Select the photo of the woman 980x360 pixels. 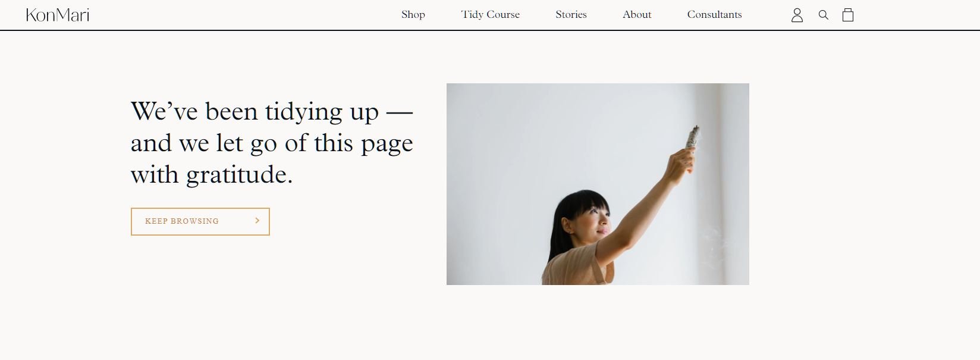[x=598, y=184]
